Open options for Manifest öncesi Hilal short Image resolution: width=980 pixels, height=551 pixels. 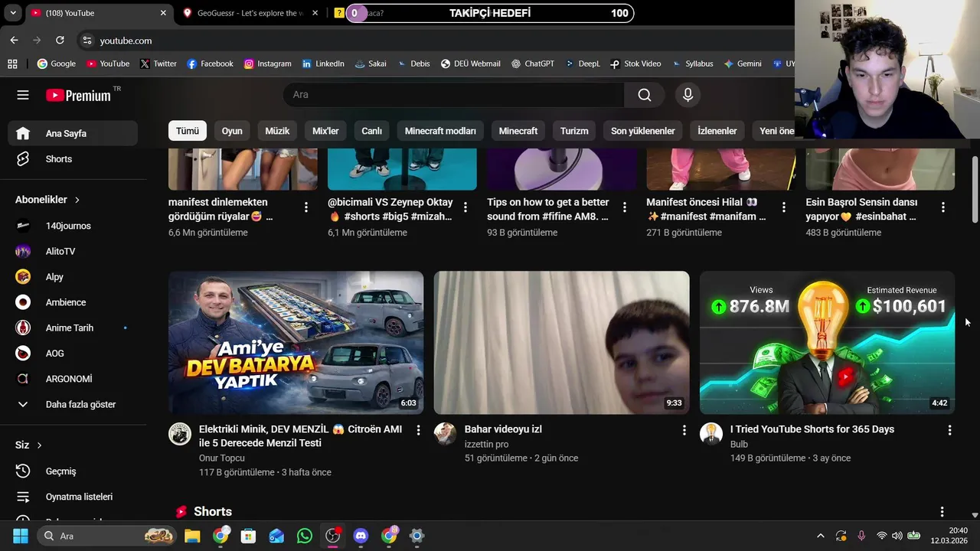tap(784, 207)
